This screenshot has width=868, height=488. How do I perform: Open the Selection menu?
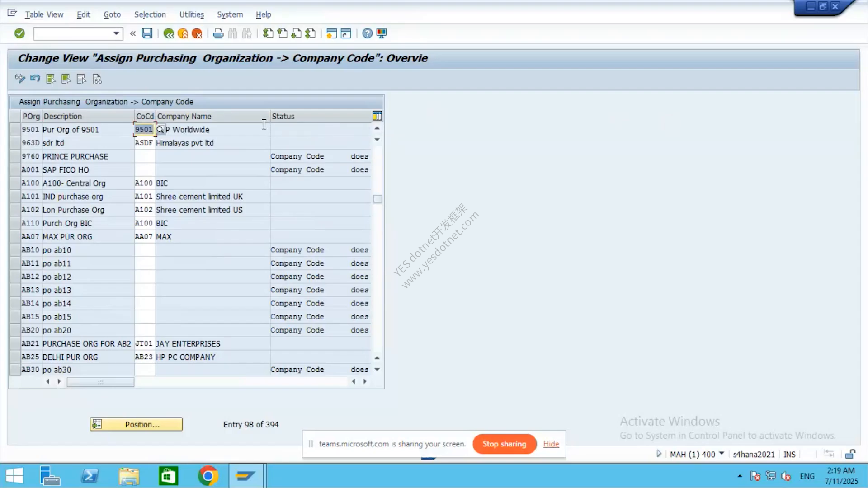pyautogui.click(x=150, y=14)
